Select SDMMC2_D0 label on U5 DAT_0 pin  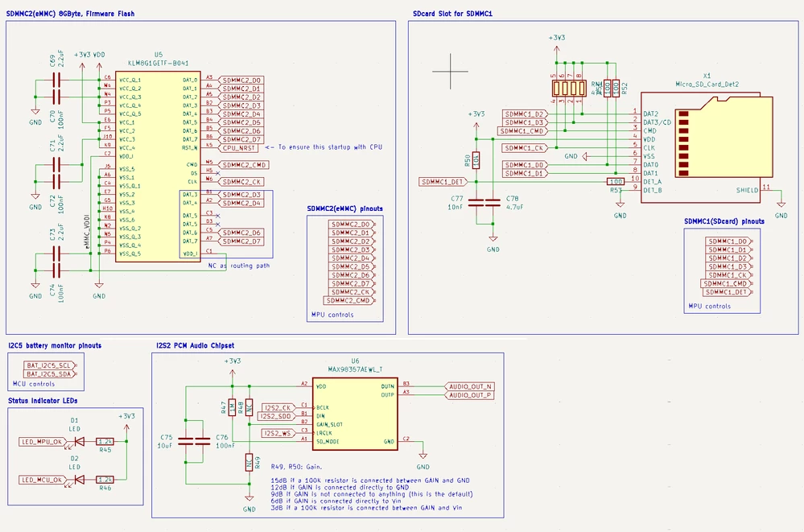241,80
